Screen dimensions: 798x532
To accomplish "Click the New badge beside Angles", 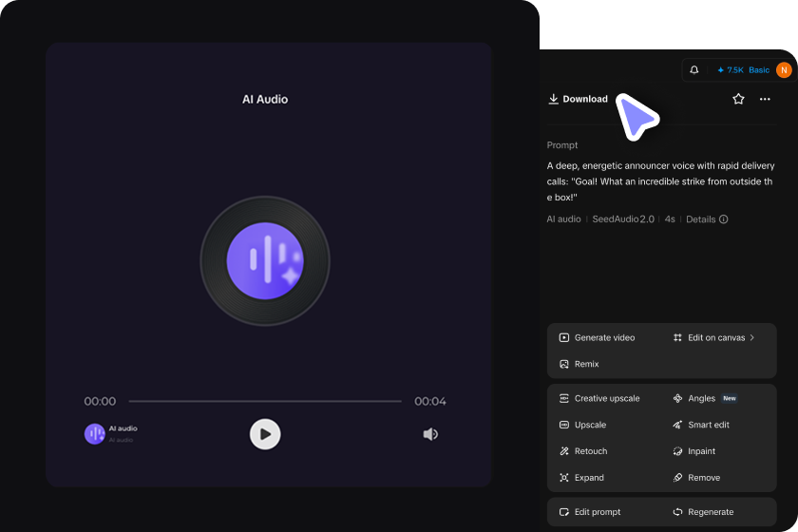I will (730, 399).
